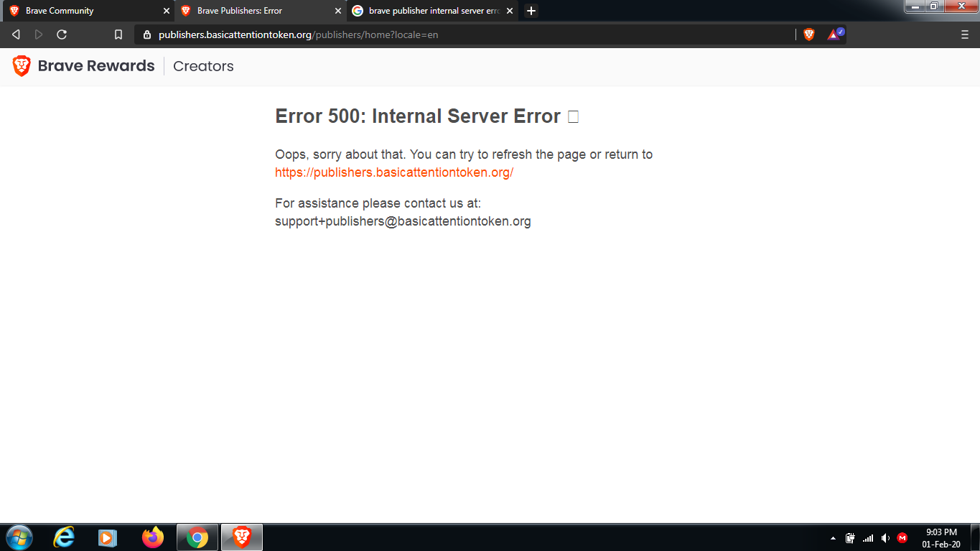980x551 pixels.
Task: Close the Brave Community tab
Action: (x=167, y=11)
